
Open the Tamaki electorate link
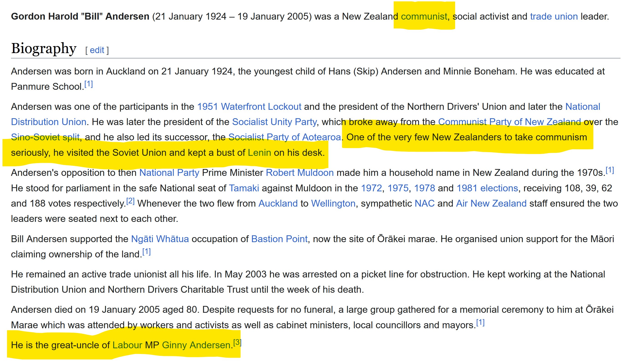pyautogui.click(x=244, y=188)
